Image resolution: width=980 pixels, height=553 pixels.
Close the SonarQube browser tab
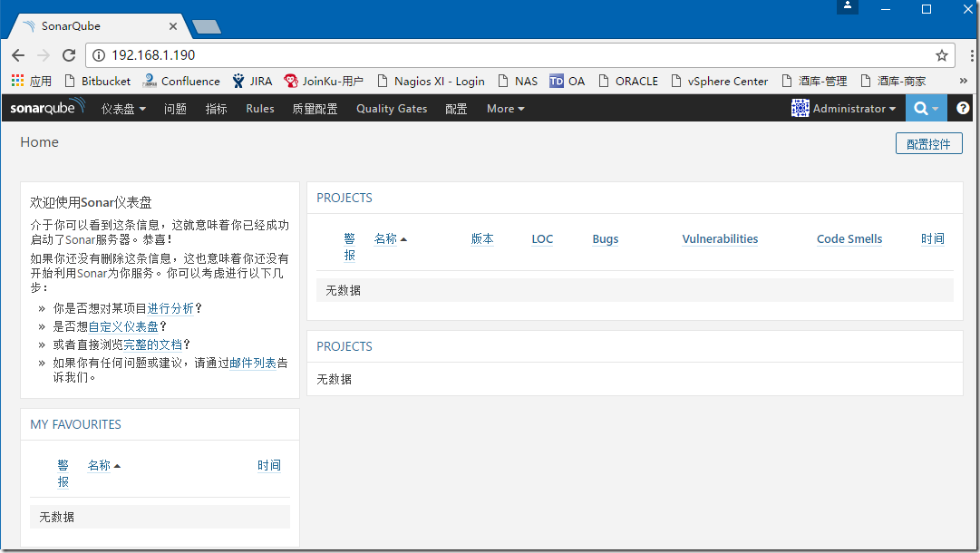tap(173, 26)
